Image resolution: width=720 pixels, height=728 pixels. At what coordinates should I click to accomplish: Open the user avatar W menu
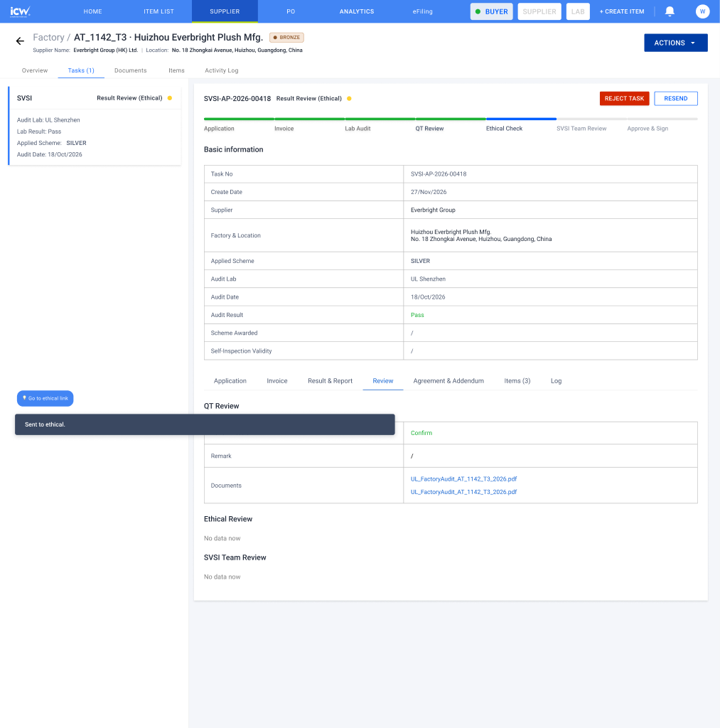click(702, 11)
